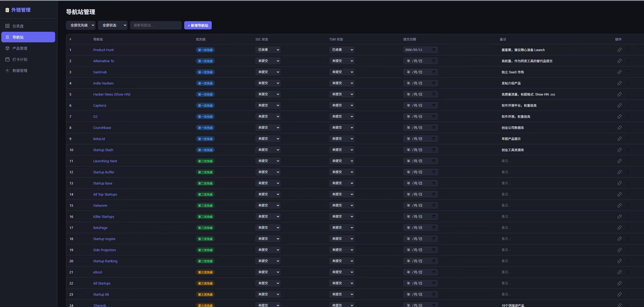
Task: Go to 产品管理 in sidebar
Action: pos(20,48)
